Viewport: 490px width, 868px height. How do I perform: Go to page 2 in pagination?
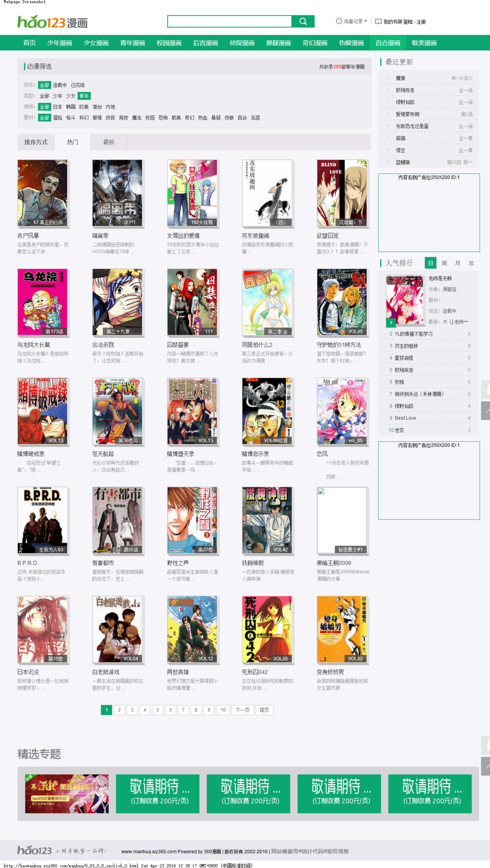click(119, 709)
